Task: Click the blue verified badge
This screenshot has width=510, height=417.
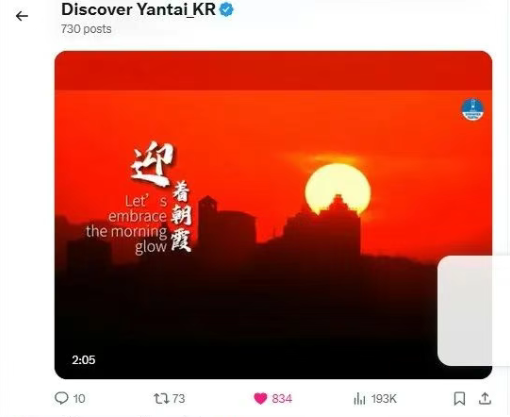Action: click(x=227, y=10)
